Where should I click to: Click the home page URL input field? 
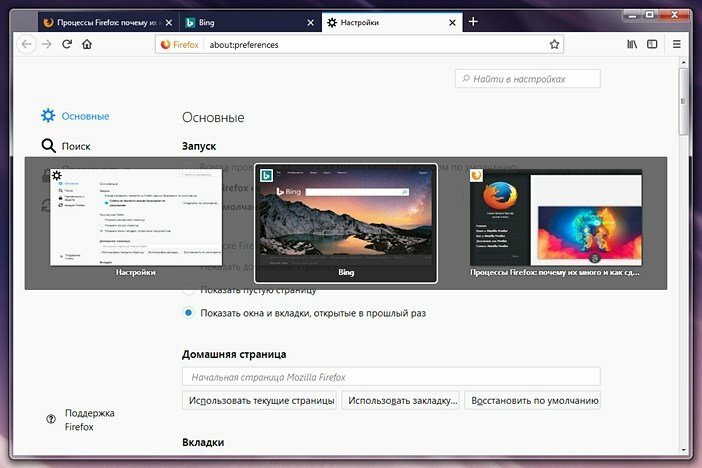coord(391,377)
